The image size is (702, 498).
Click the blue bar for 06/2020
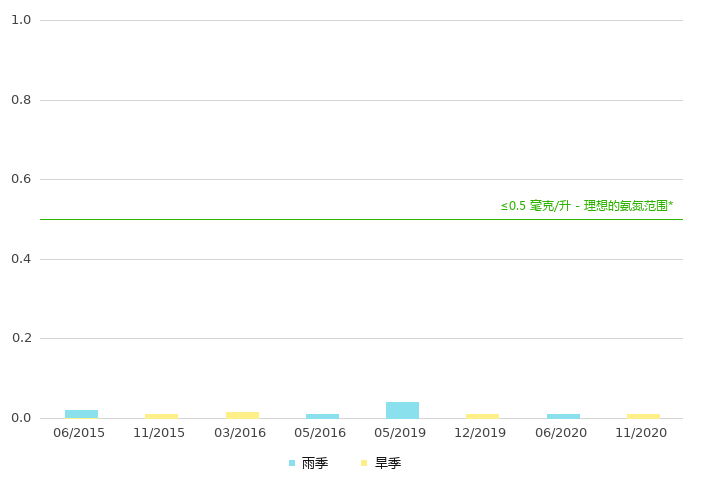(x=563, y=416)
